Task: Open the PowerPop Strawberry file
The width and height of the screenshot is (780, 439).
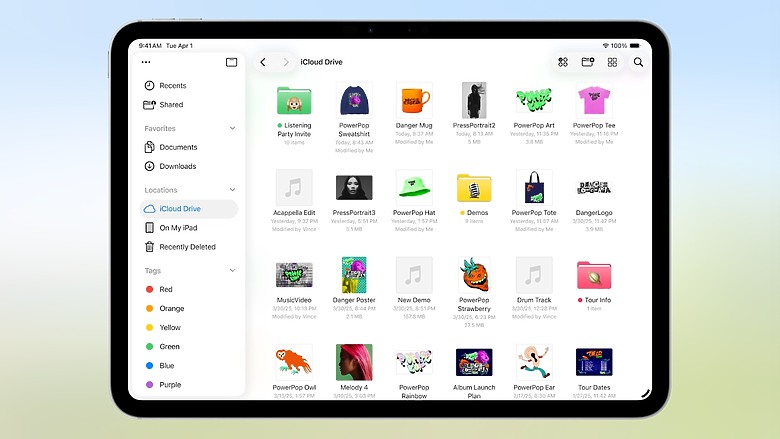Action: [x=474, y=275]
